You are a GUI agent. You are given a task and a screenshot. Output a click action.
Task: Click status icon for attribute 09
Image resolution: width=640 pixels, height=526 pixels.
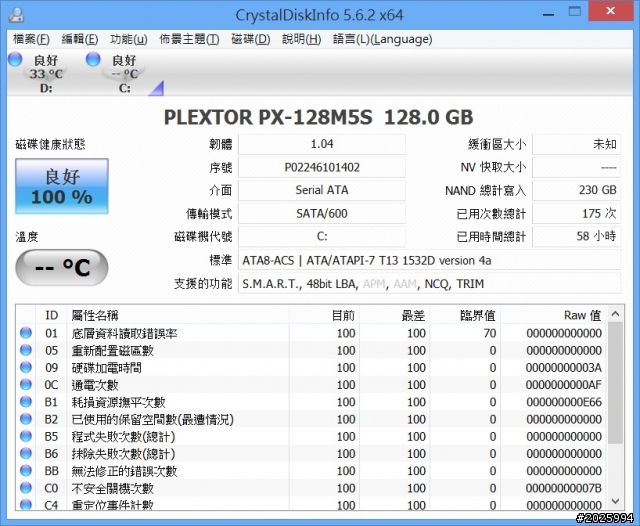coord(26,367)
